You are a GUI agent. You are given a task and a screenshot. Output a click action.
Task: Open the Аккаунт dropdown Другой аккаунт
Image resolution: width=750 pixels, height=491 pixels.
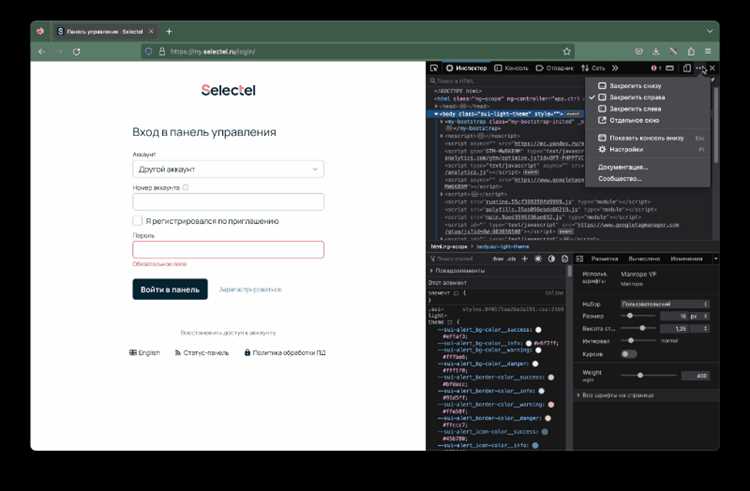tap(228, 169)
